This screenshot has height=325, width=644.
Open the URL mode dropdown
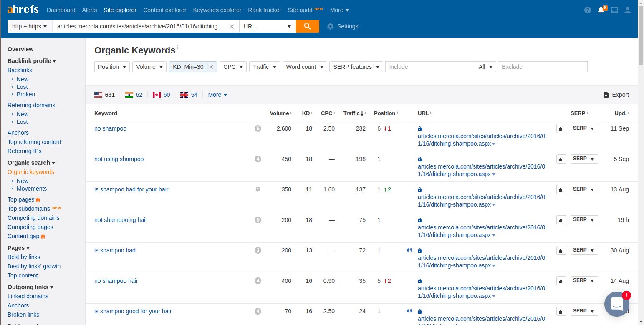click(268, 26)
